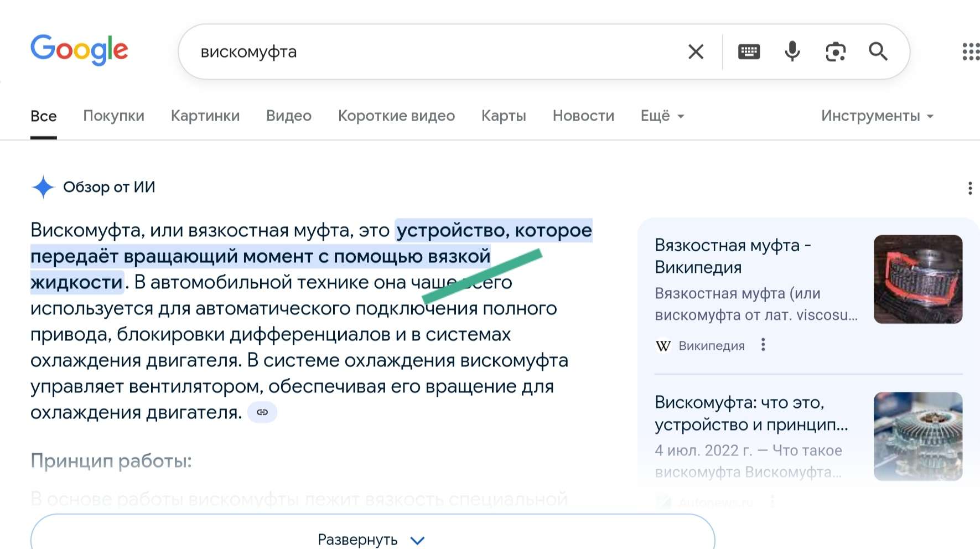The image size is (980, 549).
Task: Switch to the Видео tab
Action: pos(289,116)
